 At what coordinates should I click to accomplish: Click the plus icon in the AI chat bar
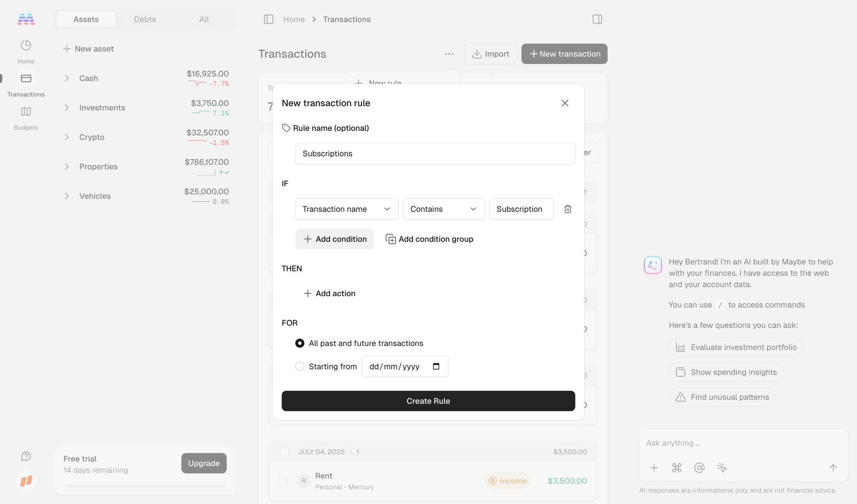(653, 468)
